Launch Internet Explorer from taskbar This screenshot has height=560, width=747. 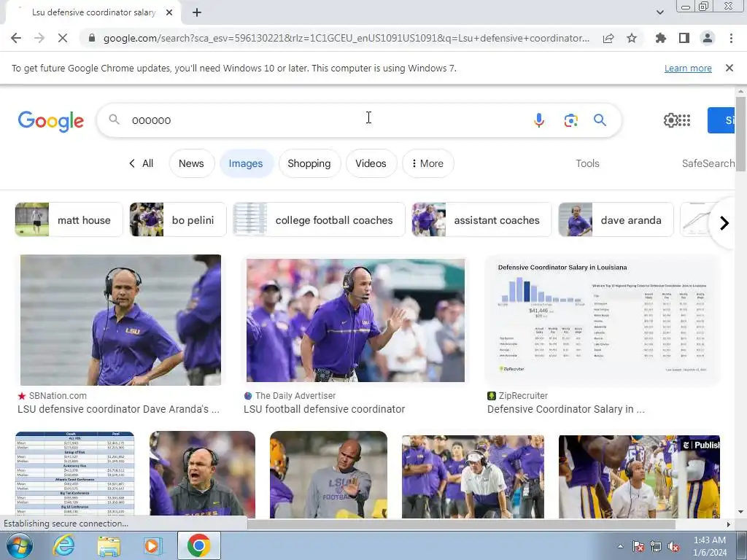coord(63,545)
